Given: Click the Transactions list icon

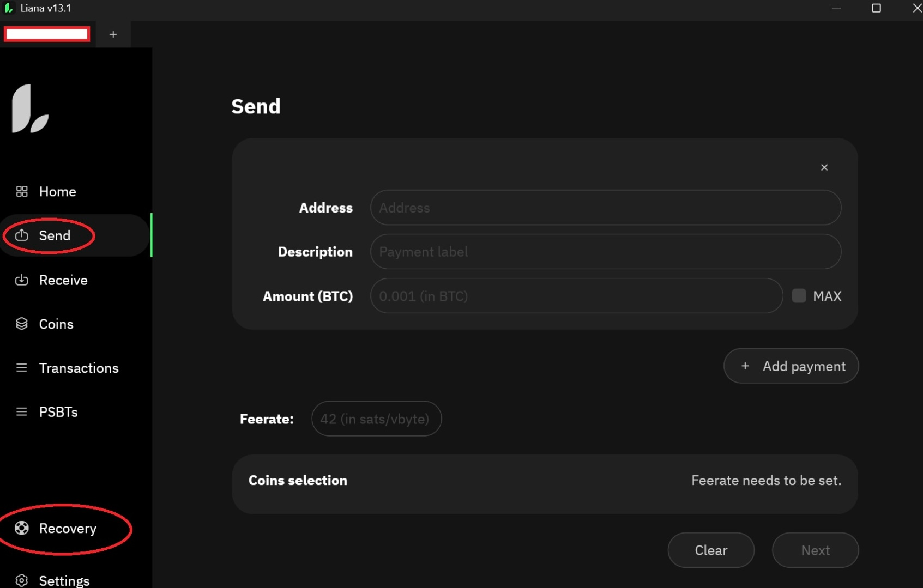Looking at the screenshot, I should 22,368.
